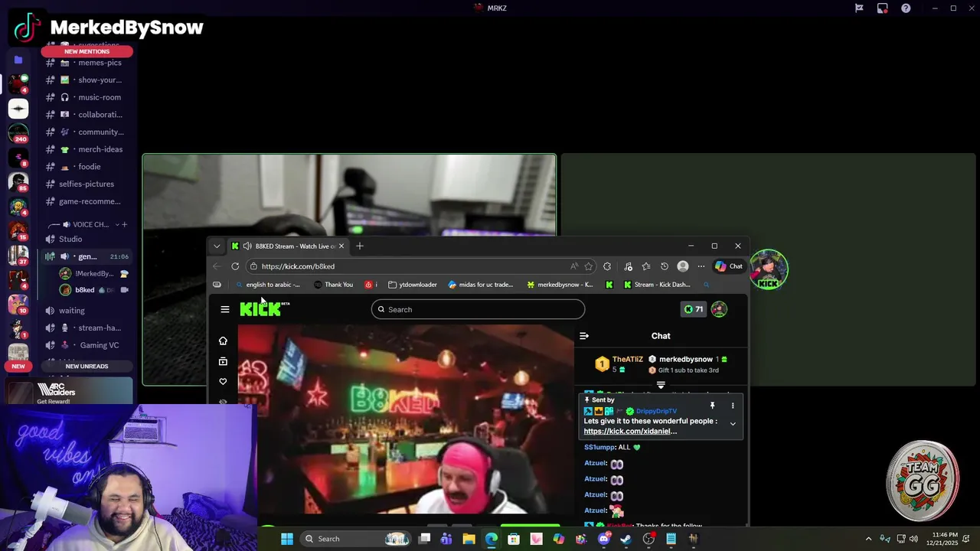Select the B8KED Stream browser tab
The height and width of the screenshot is (551, 980).
coord(289,246)
